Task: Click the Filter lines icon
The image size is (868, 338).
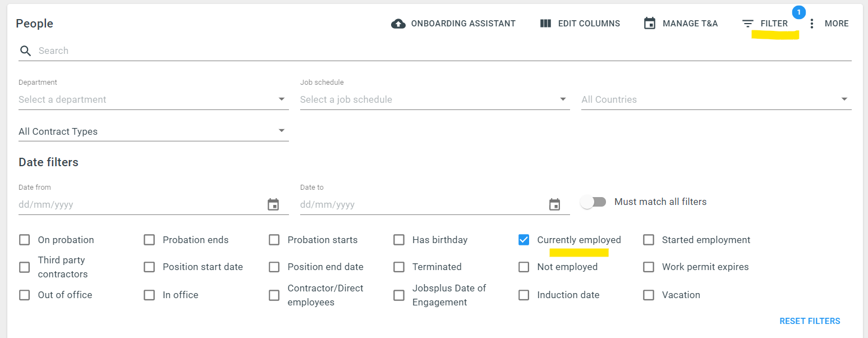Action: pyautogui.click(x=748, y=24)
